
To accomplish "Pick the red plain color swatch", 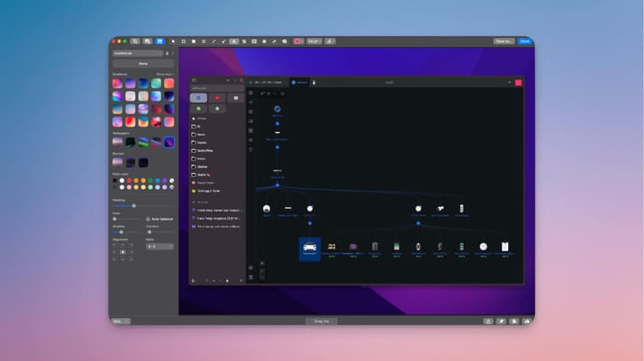I will [129, 180].
